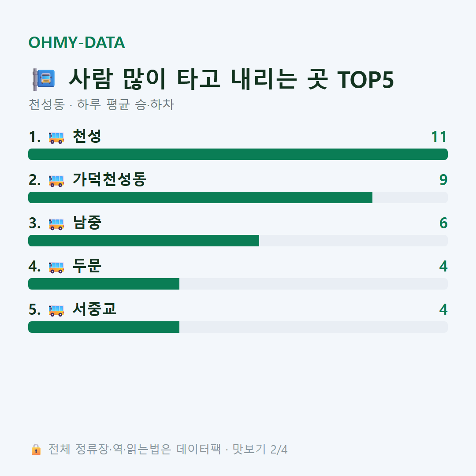This screenshot has height=476, width=476.
Task: Click the bus icon next to 남중
Action: [56, 224]
